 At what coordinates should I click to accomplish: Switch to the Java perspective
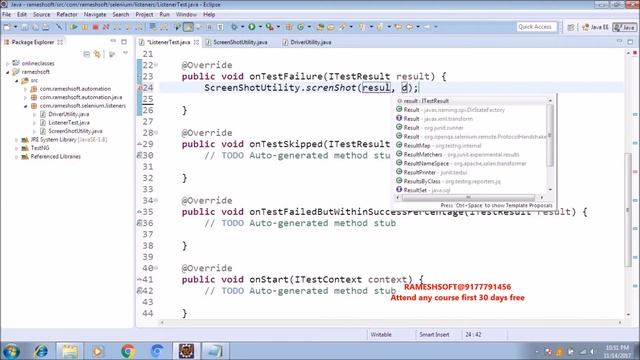point(625,27)
